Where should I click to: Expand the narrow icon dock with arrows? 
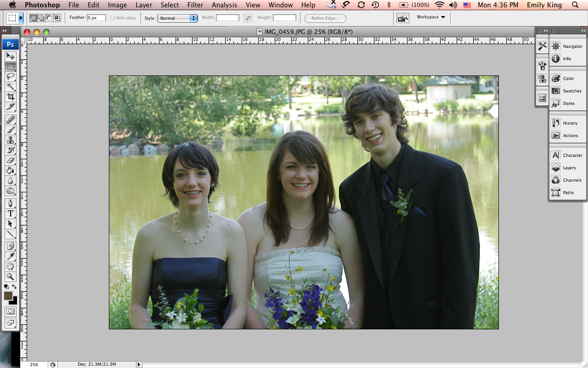pyautogui.click(x=545, y=31)
